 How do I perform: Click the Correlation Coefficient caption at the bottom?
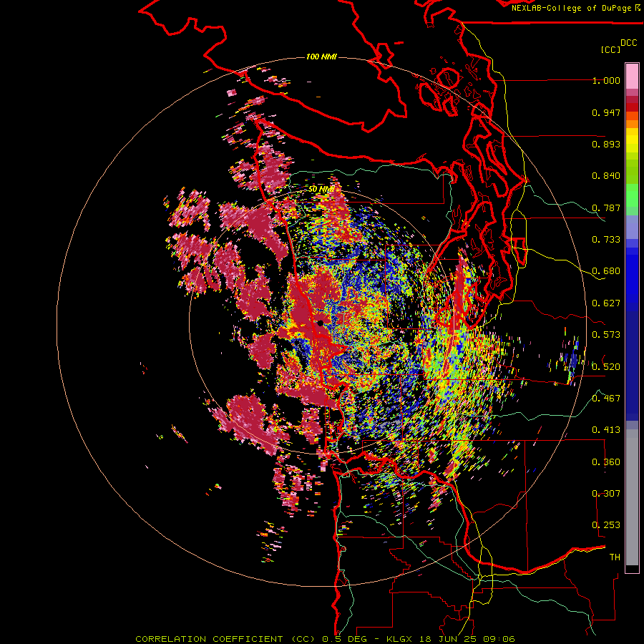click(x=325, y=639)
